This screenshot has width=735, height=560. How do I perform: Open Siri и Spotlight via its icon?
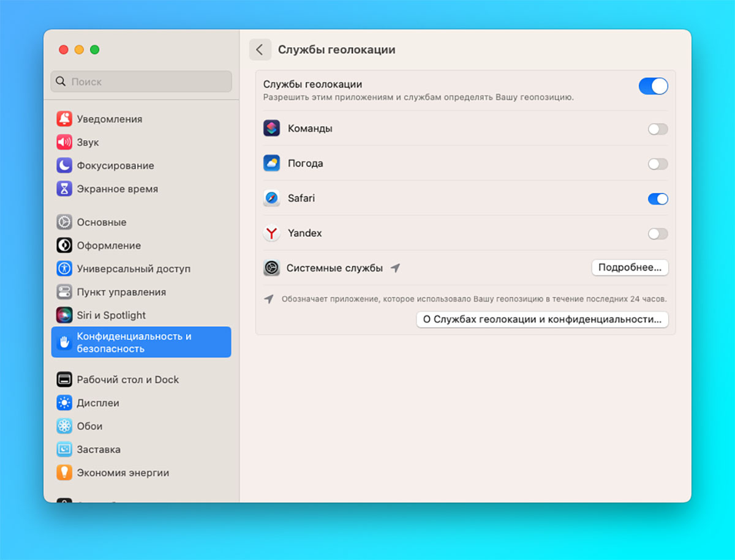tap(64, 315)
